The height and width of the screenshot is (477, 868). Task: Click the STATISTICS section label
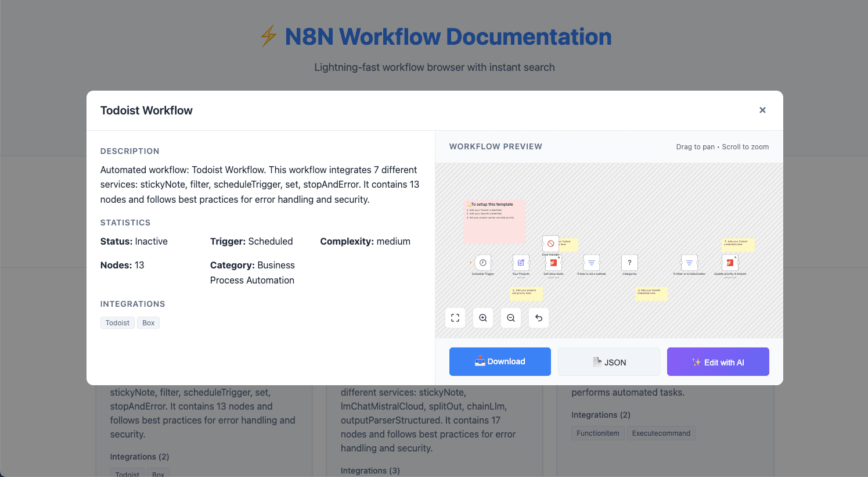point(125,223)
